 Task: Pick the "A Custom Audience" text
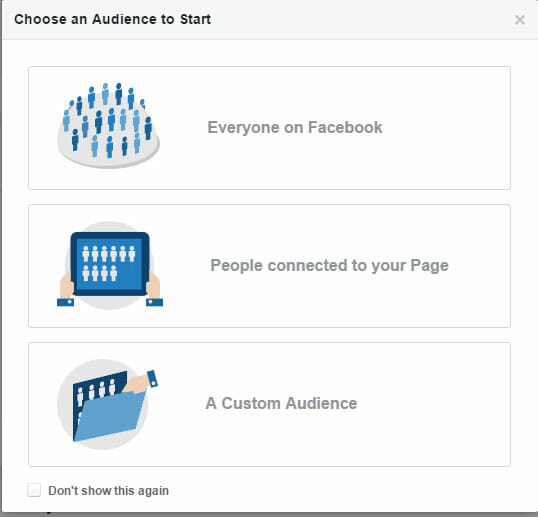pyautogui.click(x=281, y=403)
